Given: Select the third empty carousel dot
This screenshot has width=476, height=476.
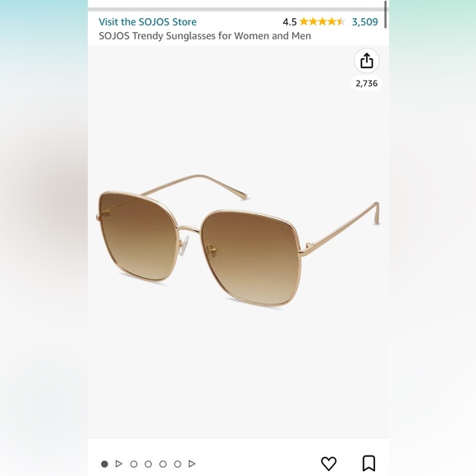Looking at the screenshot, I should tap(162, 464).
